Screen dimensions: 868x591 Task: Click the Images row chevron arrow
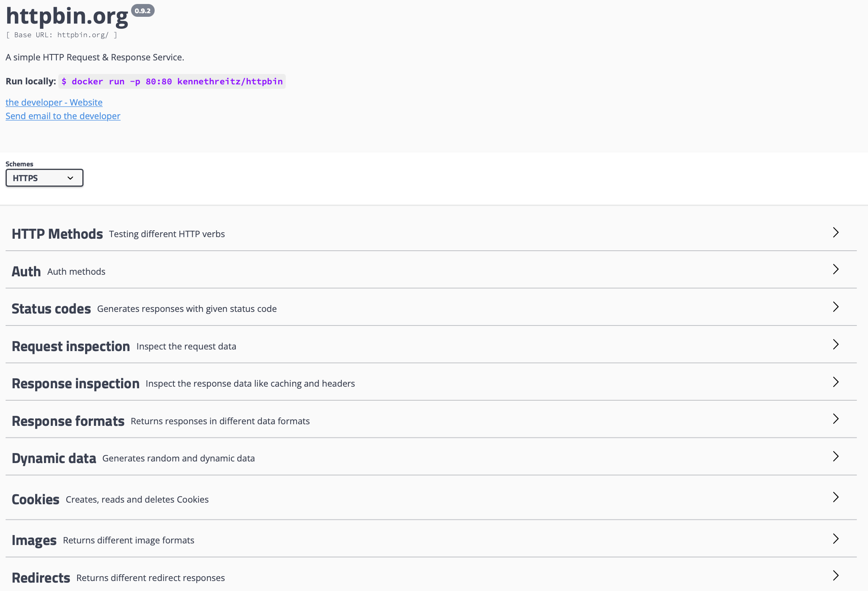click(x=835, y=539)
